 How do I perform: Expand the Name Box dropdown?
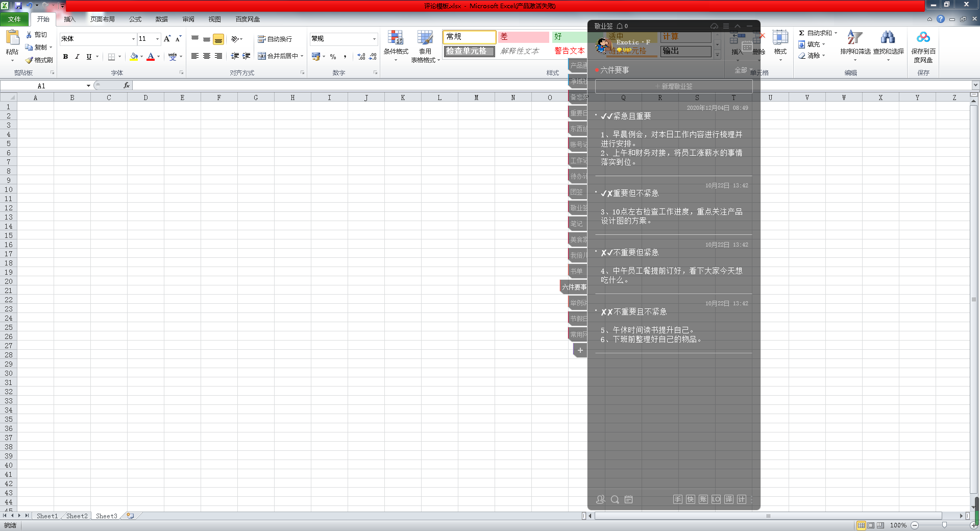tap(88, 86)
